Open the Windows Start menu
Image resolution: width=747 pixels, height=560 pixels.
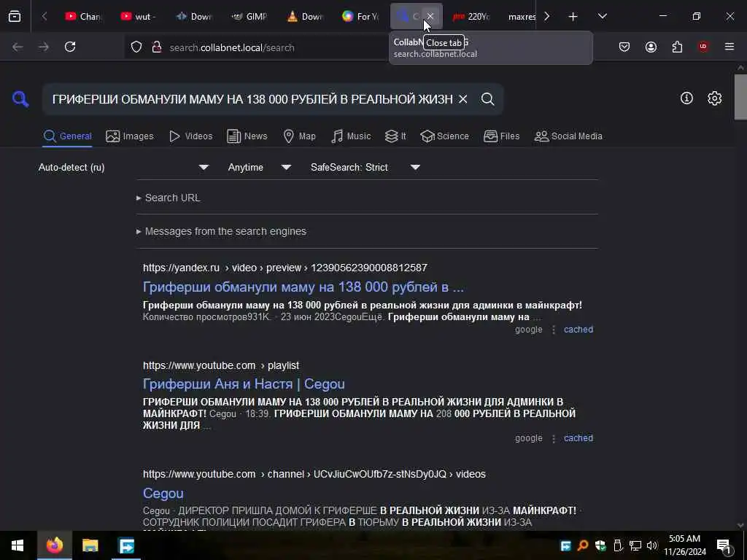[18, 545]
